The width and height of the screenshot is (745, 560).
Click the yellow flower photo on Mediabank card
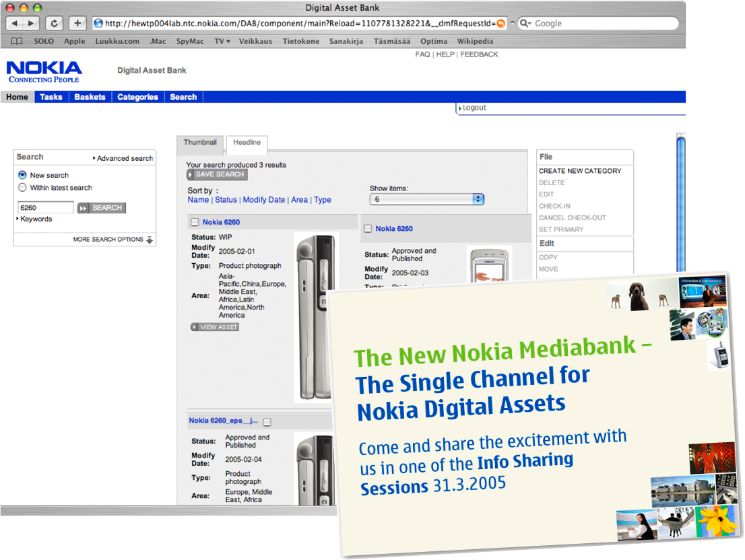coord(717,522)
